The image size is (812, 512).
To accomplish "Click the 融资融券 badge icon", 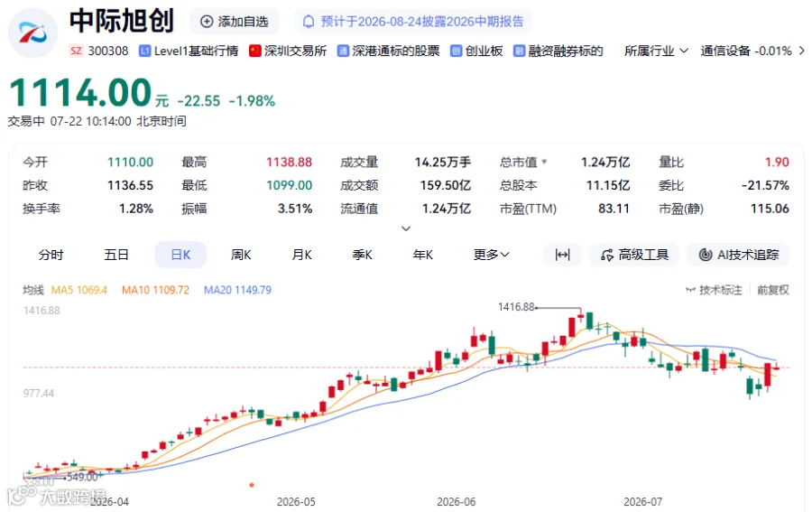I will pyautogui.click(x=519, y=51).
